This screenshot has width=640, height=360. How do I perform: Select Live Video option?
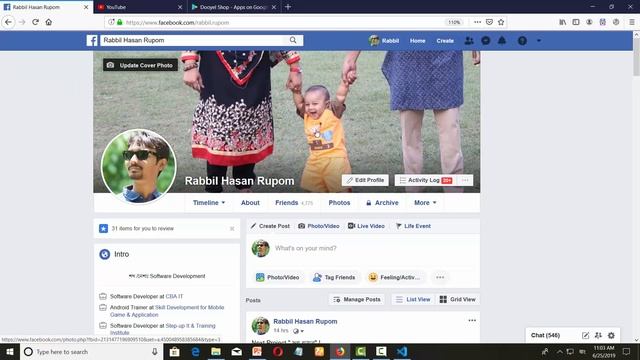(x=366, y=226)
